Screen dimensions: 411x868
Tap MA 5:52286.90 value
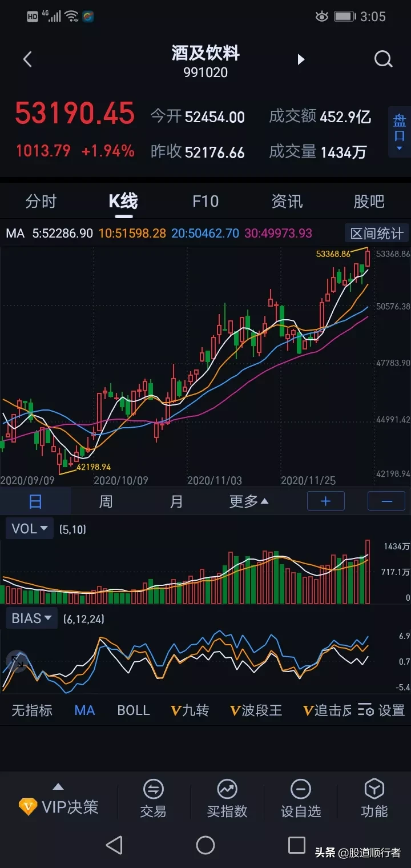pos(62,233)
